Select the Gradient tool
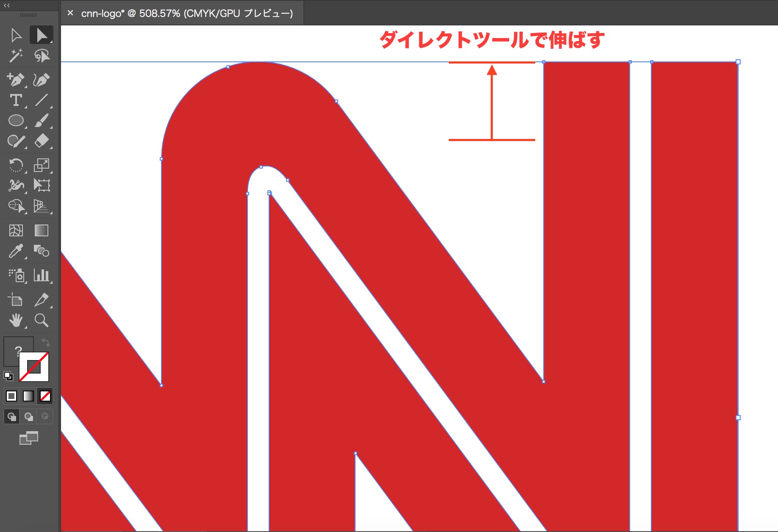The width and height of the screenshot is (778, 532). [x=42, y=230]
